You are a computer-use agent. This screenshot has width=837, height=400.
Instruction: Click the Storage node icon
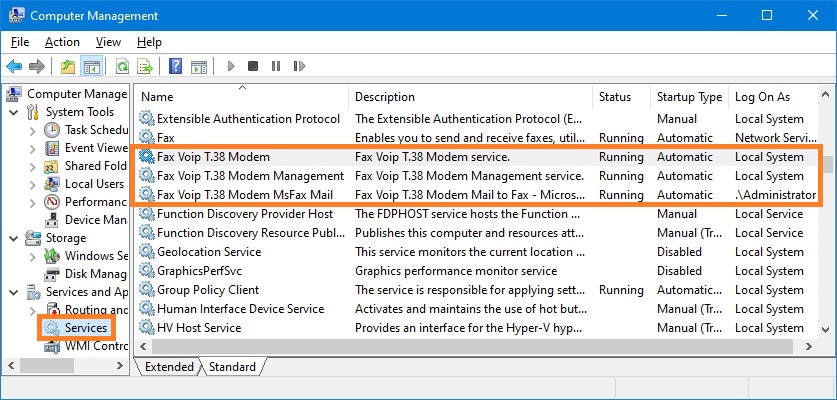coord(33,238)
